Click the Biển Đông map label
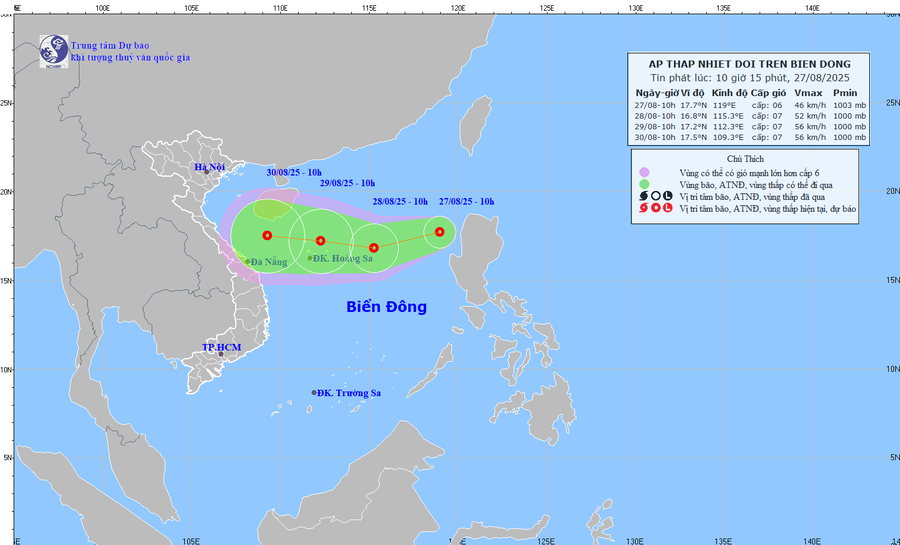Screen dimensions: 900x545 click(386, 307)
